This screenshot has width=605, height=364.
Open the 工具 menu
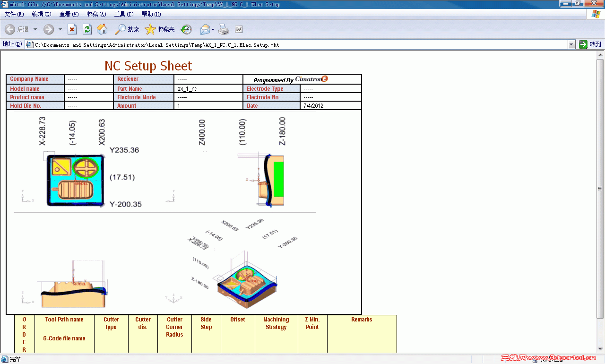tap(123, 14)
